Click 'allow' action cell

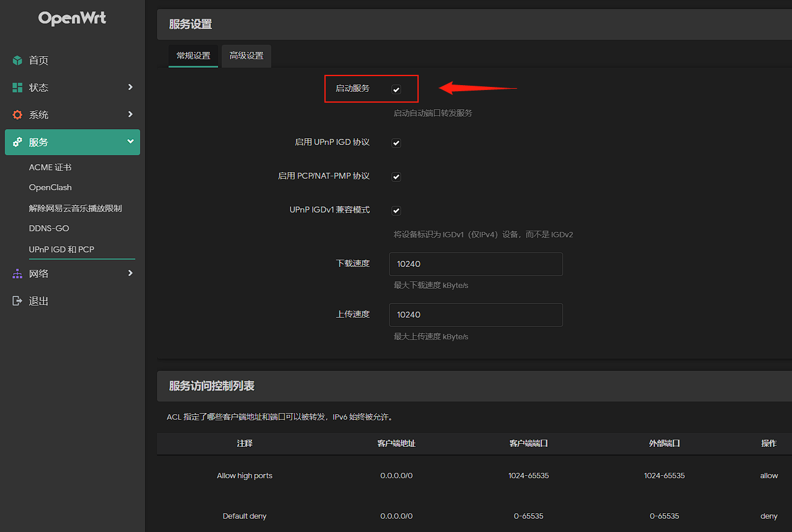[769, 476]
